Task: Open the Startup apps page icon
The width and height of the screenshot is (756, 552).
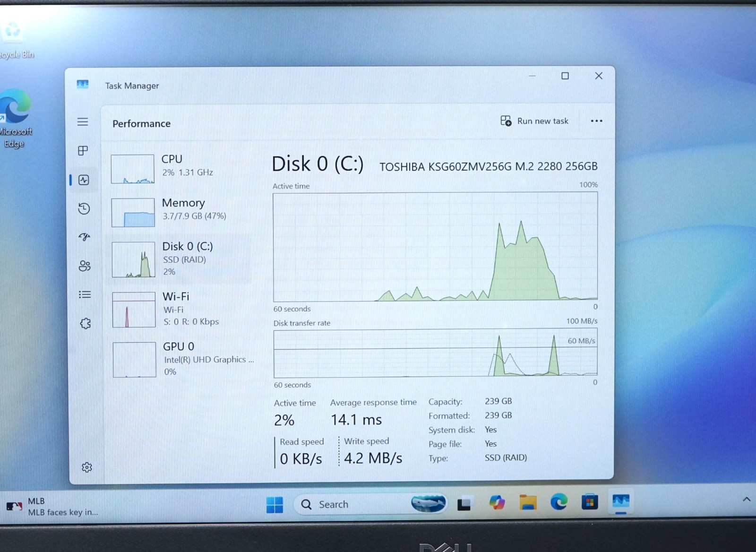Action: pyautogui.click(x=85, y=237)
